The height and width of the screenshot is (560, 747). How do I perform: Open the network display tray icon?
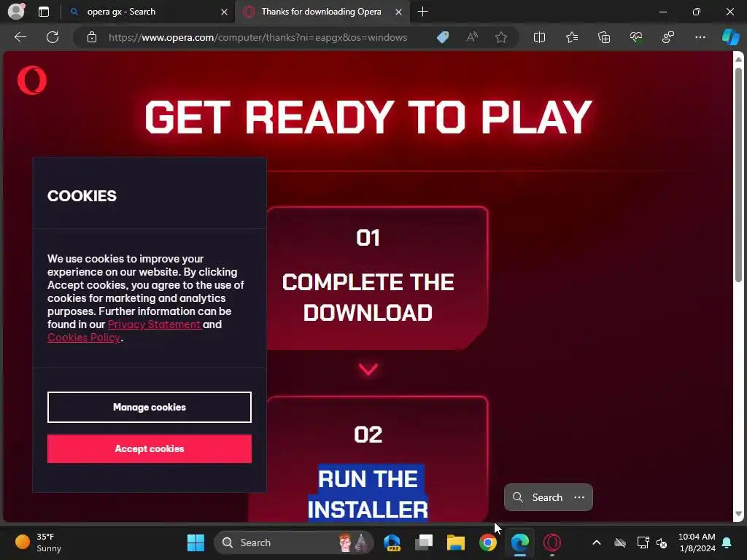click(643, 542)
